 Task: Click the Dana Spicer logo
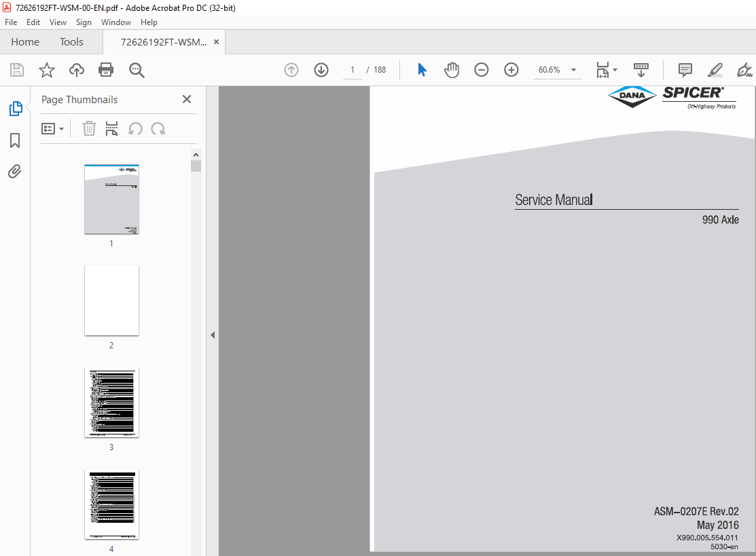tap(672, 97)
